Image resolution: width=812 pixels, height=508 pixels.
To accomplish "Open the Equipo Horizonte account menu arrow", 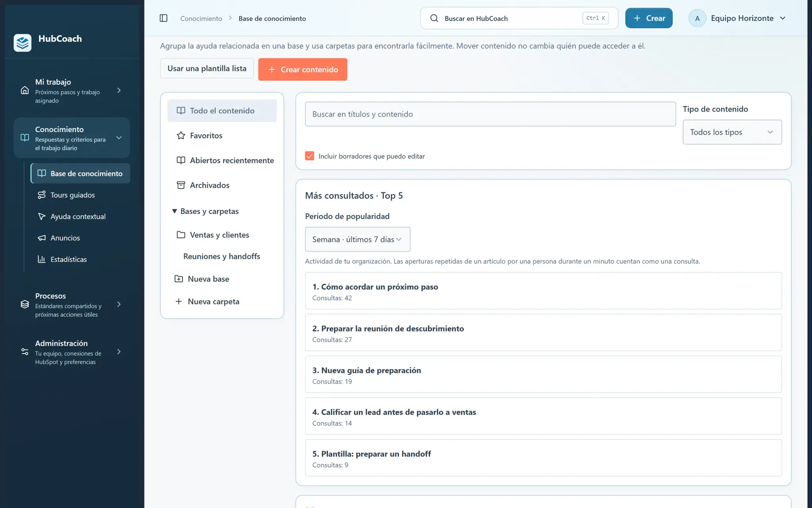I will (x=783, y=18).
